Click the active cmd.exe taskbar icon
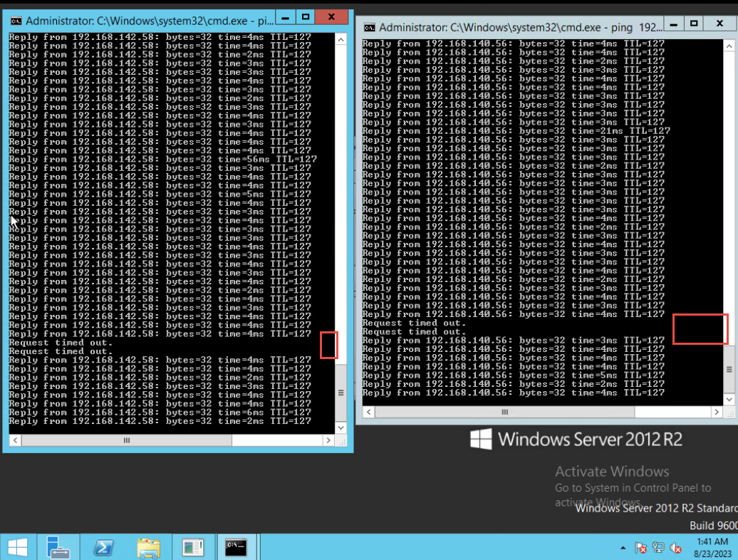Image resolution: width=738 pixels, height=560 pixels. (236, 546)
